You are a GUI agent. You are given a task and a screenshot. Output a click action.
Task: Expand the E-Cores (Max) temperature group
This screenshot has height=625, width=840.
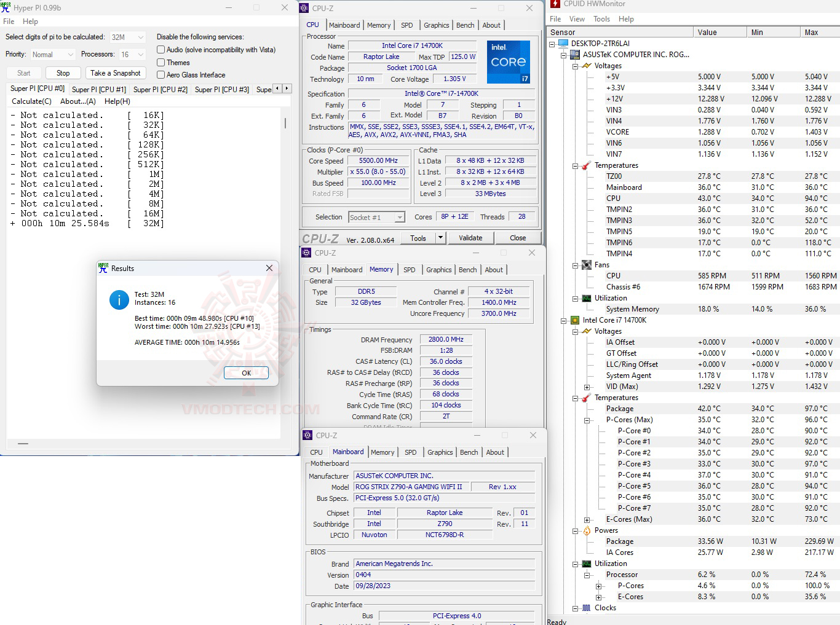pyautogui.click(x=587, y=520)
